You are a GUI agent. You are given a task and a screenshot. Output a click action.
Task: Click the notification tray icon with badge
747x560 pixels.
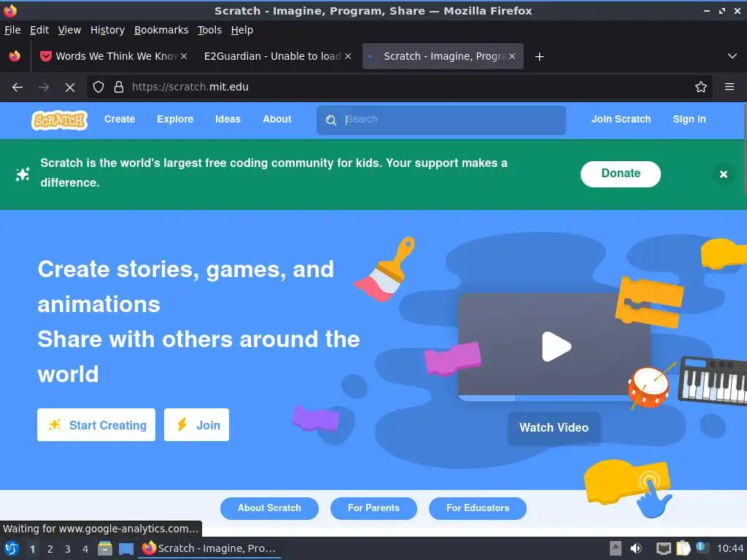point(703,548)
